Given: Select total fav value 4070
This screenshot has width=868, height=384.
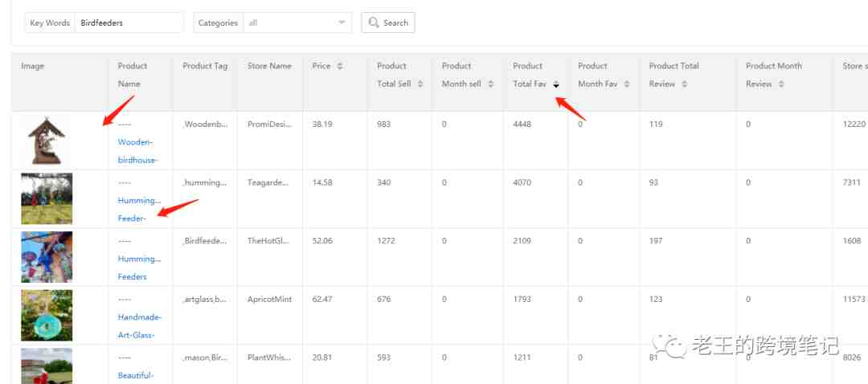Looking at the screenshot, I should (522, 182).
